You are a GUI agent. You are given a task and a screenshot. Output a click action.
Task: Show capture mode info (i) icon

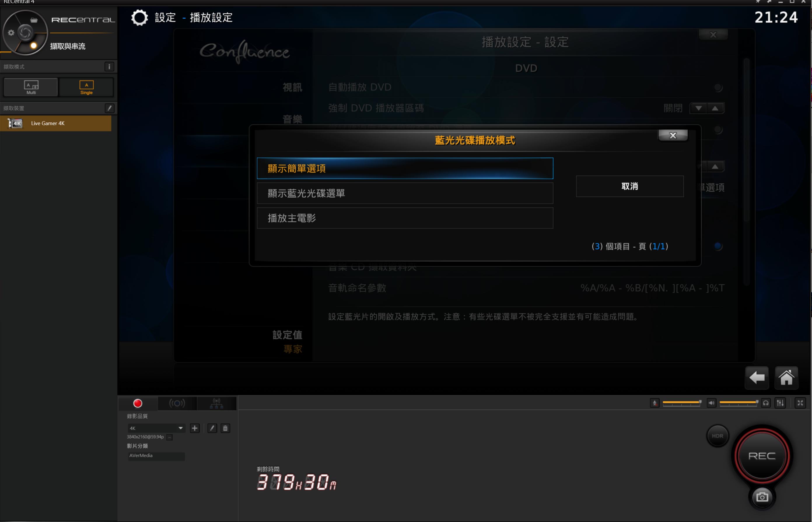[x=109, y=67]
